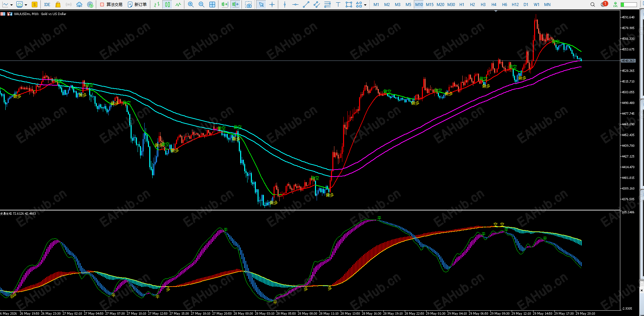Open the gold dollar-sign icon

(x=34, y=5)
